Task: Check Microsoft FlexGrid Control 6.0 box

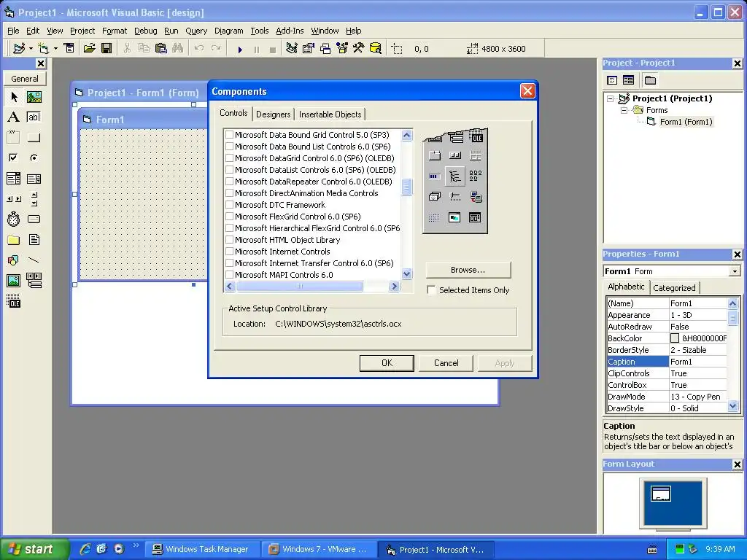Action: tap(229, 217)
